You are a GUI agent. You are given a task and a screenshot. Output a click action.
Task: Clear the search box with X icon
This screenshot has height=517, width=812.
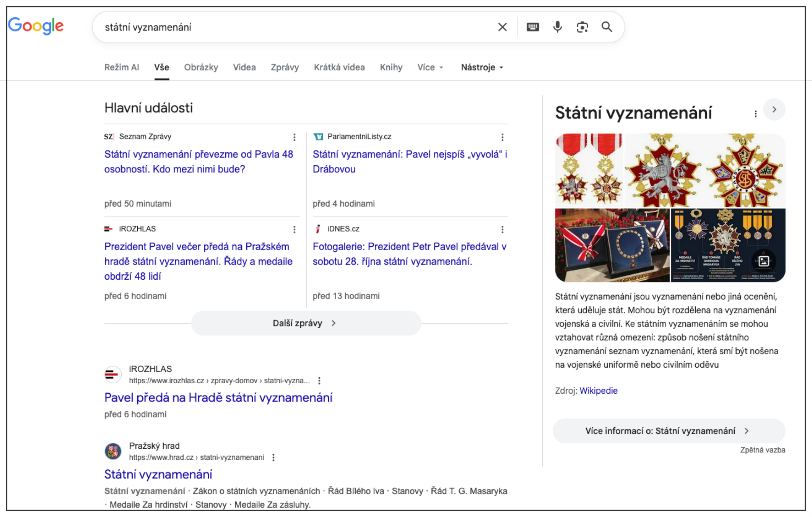[502, 27]
